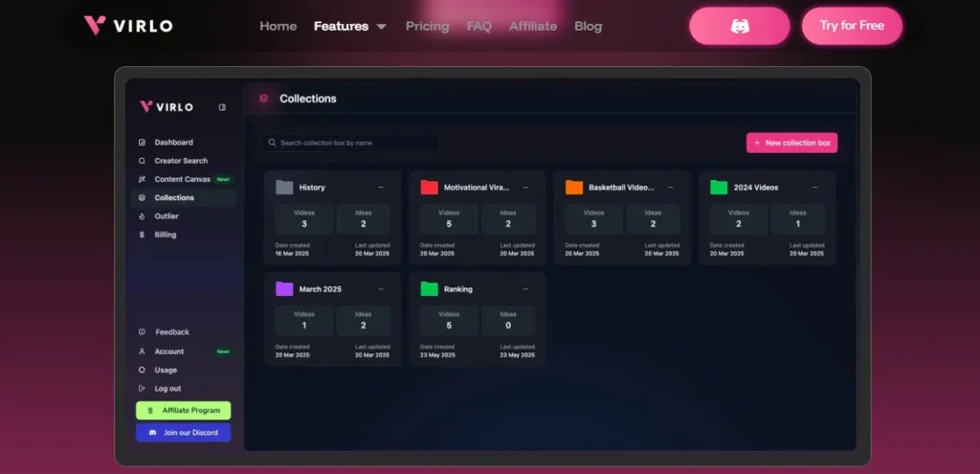Image resolution: width=980 pixels, height=474 pixels.
Task: Click the gray History folder icon
Action: (284, 187)
